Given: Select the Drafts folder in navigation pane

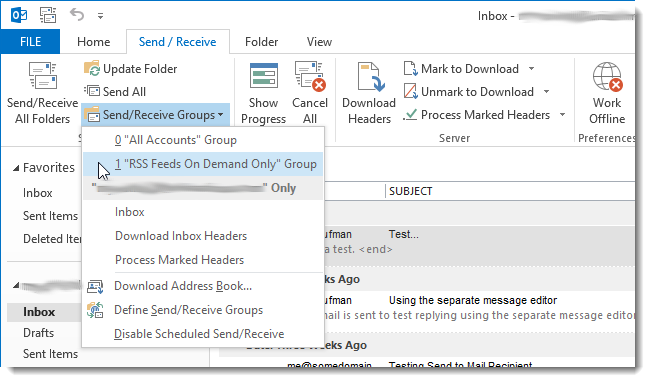Looking at the screenshot, I should coord(39,333).
